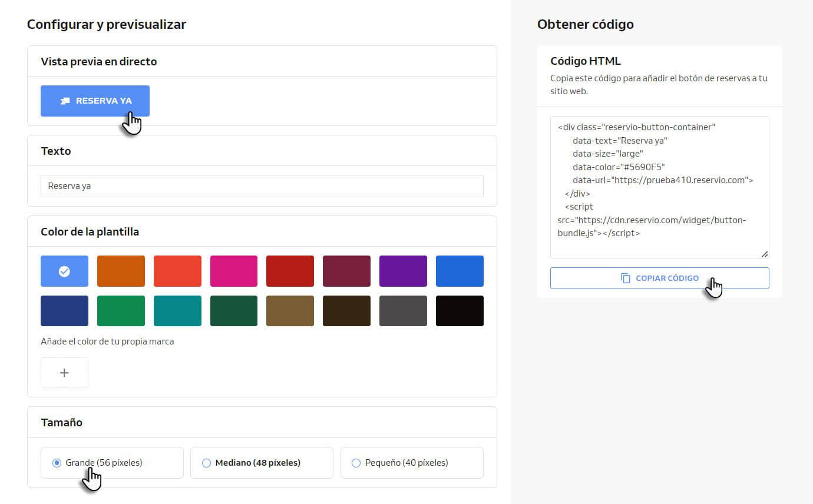Click the 'Añade el color de tu propia marca' text
813x504 pixels.
tap(107, 341)
